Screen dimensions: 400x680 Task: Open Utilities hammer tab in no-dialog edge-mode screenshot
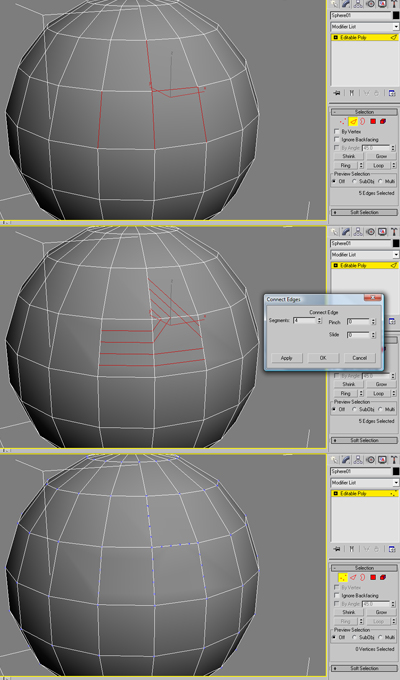pyautogui.click(x=394, y=4)
